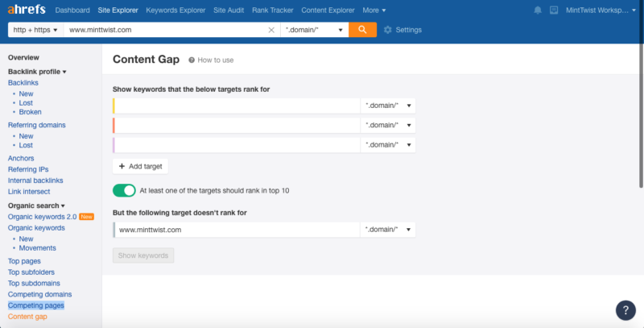Open the news panel icon
644x328 pixels.
point(554,10)
